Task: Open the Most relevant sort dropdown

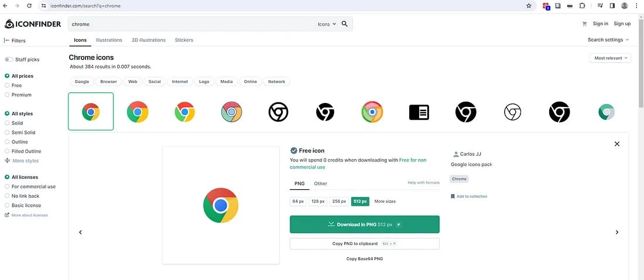Action: pos(610,58)
